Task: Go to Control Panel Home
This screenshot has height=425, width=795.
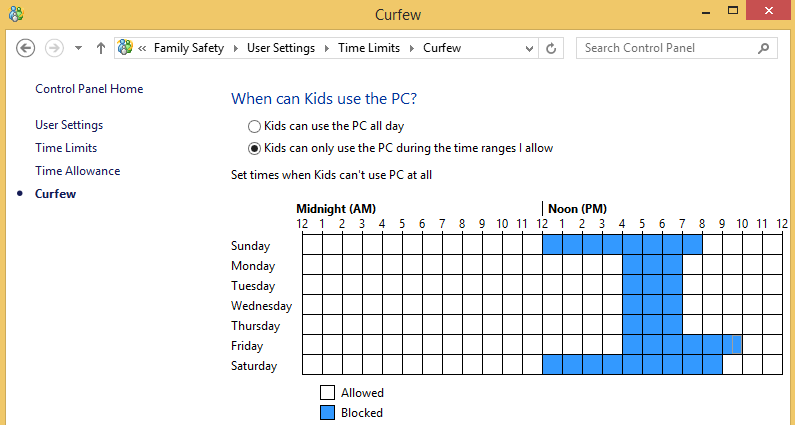Action: point(89,89)
